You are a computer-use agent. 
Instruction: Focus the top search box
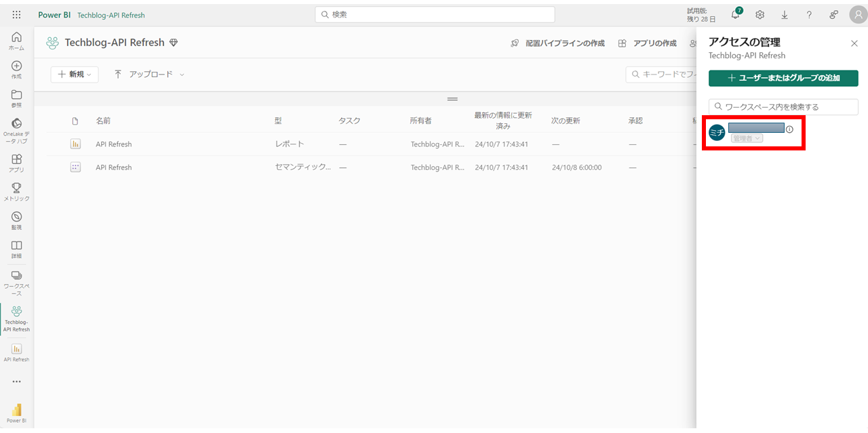click(x=435, y=14)
